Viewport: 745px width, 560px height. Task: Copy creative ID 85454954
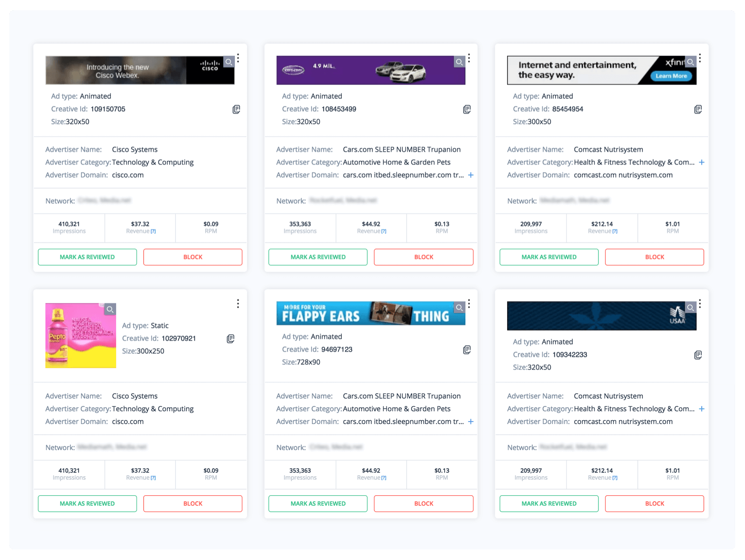click(x=698, y=109)
